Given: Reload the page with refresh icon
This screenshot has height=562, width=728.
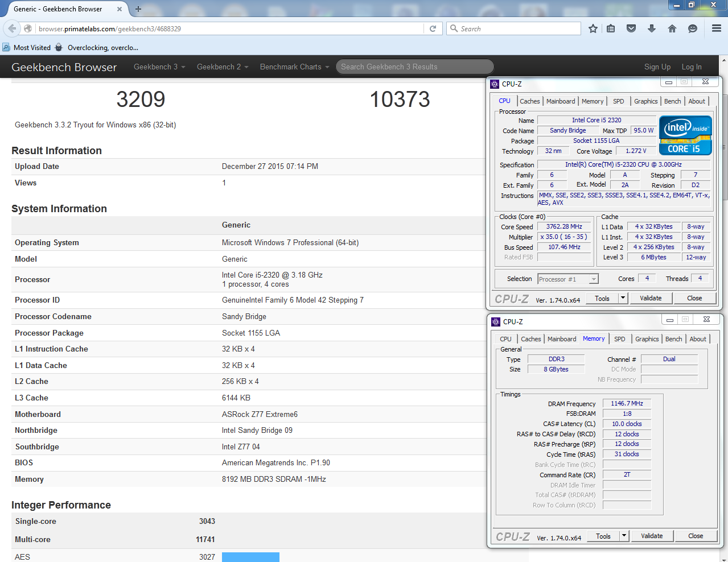Looking at the screenshot, I should [x=433, y=28].
